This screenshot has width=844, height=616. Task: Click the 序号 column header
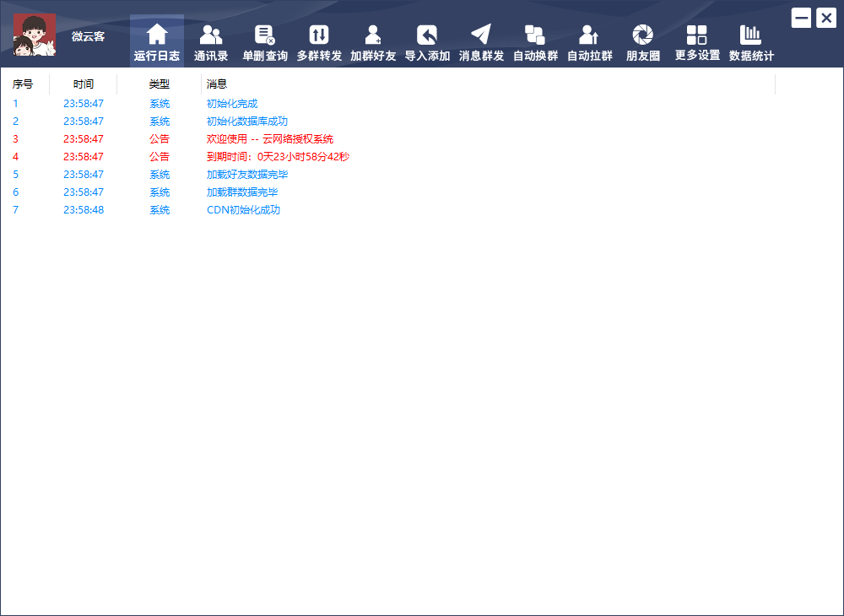click(x=23, y=84)
